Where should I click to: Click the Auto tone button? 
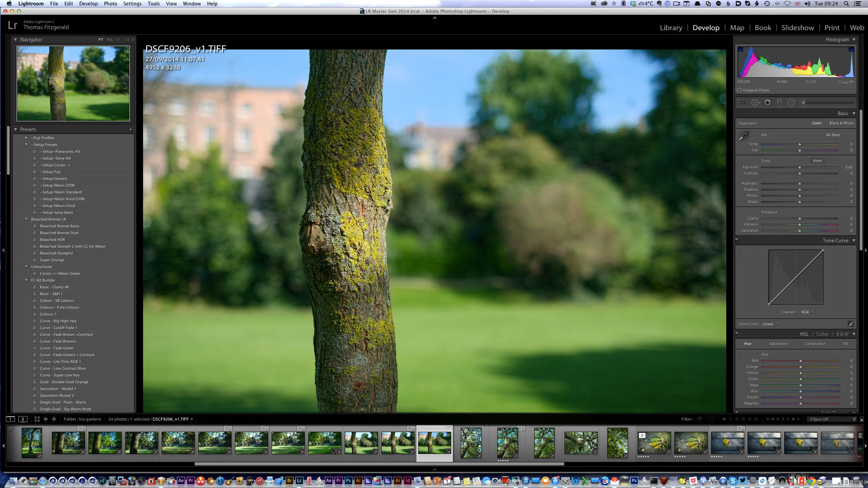(x=817, y=160)
